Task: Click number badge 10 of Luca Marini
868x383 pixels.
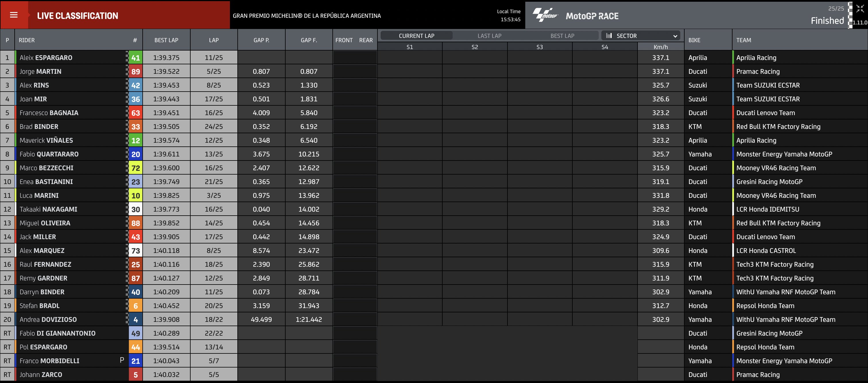Action: click(x=135, y=196)
